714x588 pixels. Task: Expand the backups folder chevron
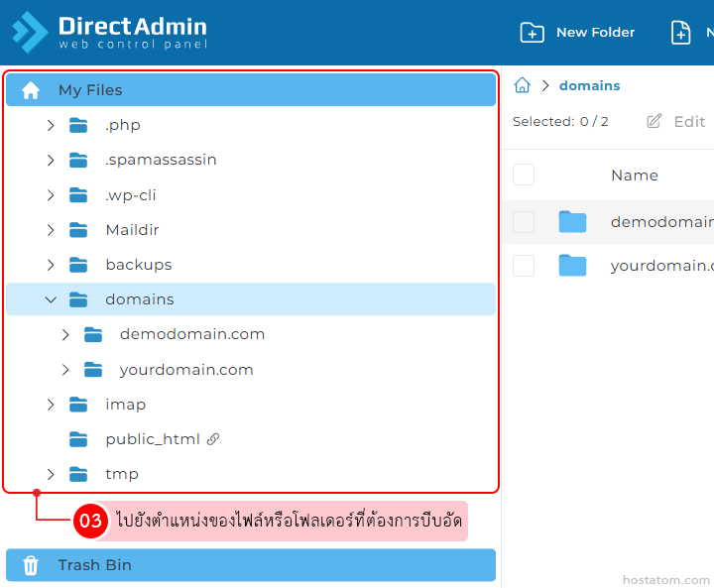pyautogui.click(x=51, y=265)
